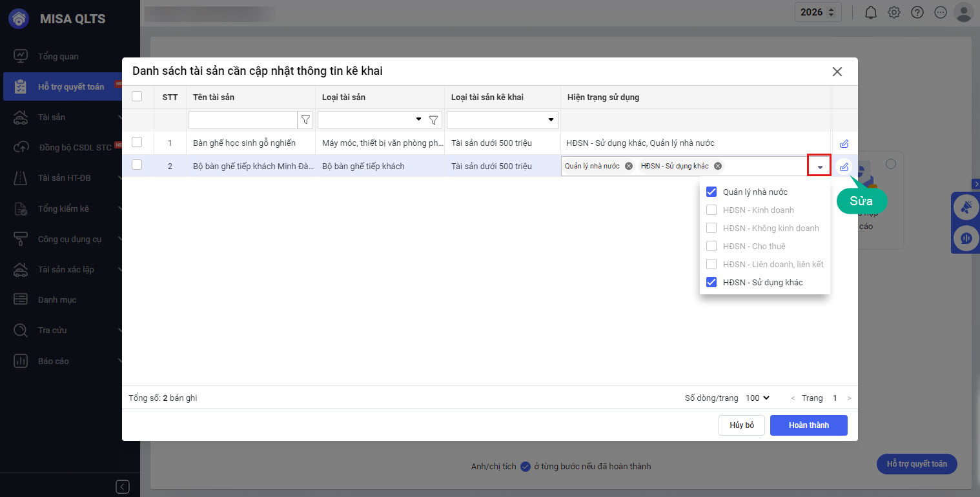Open the Số dòng/trang 100 dropdown

[x=758, y=398]
